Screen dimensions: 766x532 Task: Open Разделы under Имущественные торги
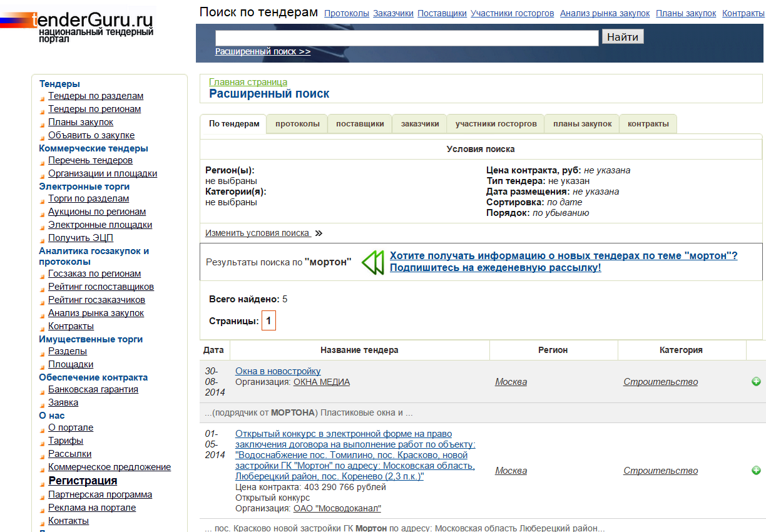coord(68,351)
